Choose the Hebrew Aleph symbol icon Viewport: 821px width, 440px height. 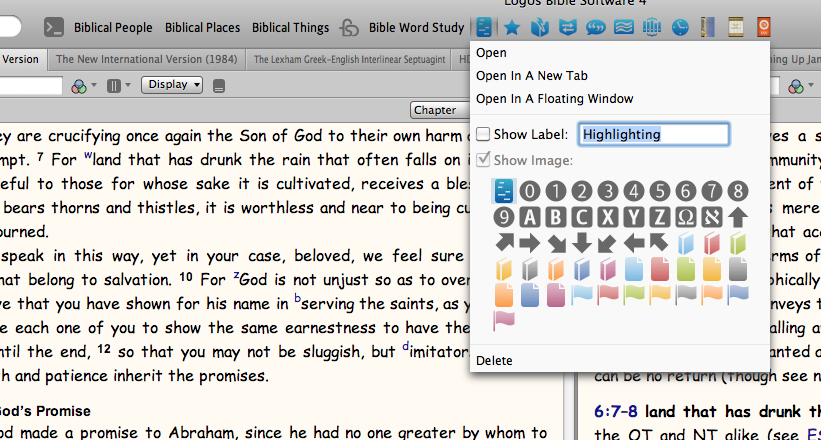pyautogui.click(x=712, y=217)
